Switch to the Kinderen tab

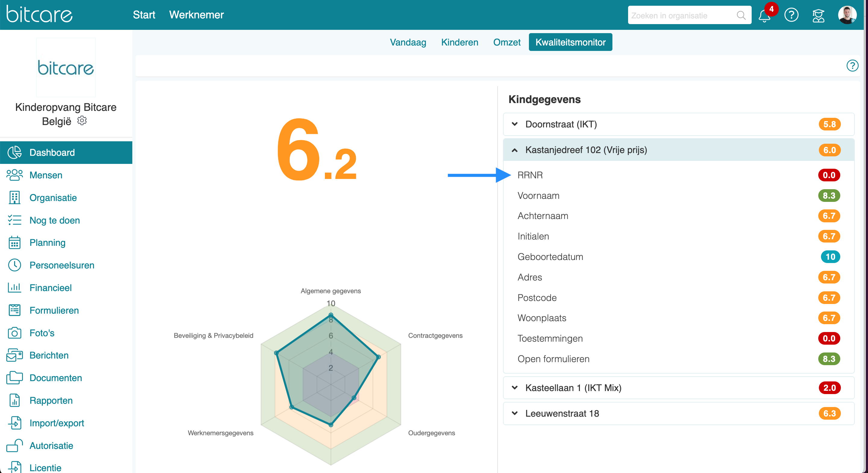pyautogui.click(x=459, y=42)
